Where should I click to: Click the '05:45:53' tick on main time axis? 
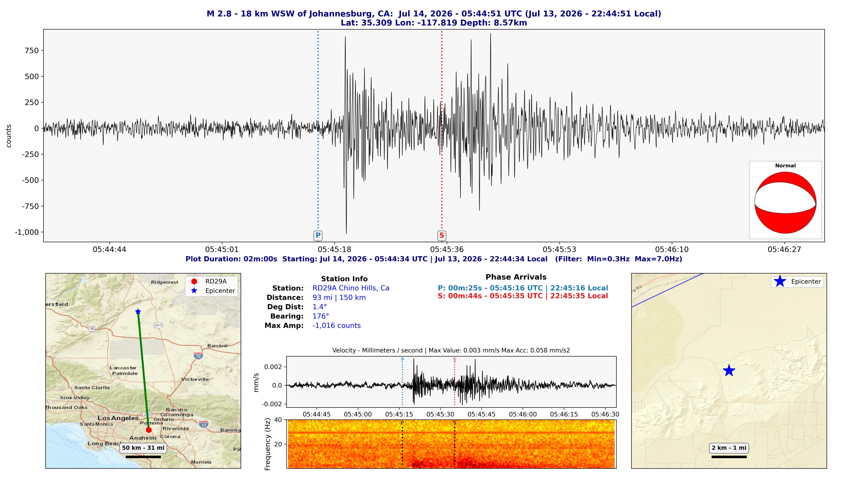(x=559, y=250)
